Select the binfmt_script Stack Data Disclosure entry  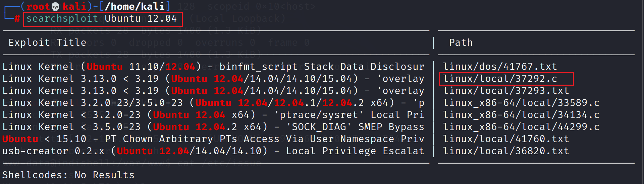point(213,67)
